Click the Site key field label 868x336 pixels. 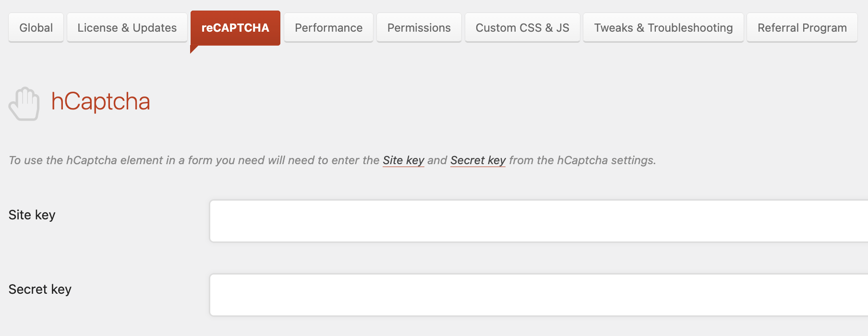31,215
